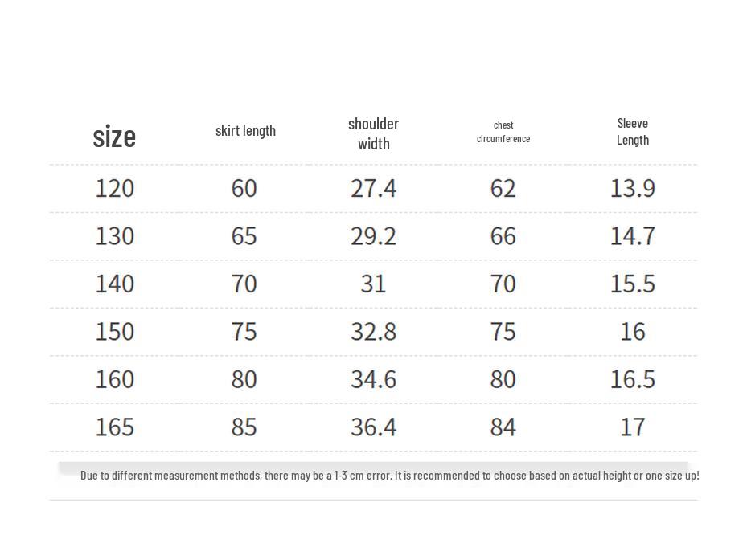
Task: Click size 150 row label
Action: pos(115,332)
